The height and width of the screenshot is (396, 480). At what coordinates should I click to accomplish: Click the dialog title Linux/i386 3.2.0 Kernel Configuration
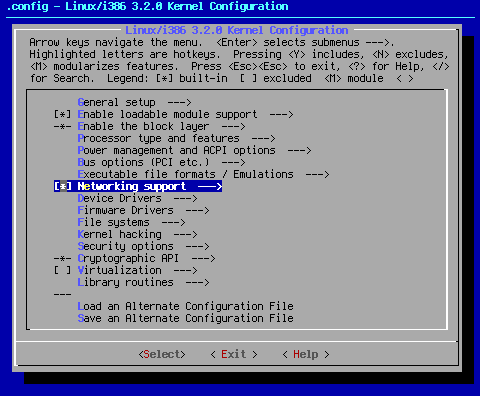pyautogui.click(x=237, y=30)
